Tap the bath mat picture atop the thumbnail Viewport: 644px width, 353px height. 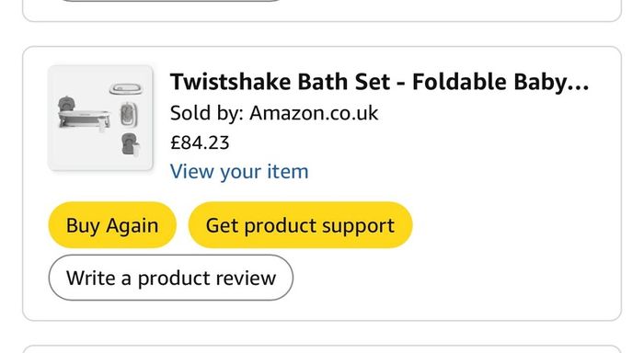pyautogui.click(x=126, y=88)
